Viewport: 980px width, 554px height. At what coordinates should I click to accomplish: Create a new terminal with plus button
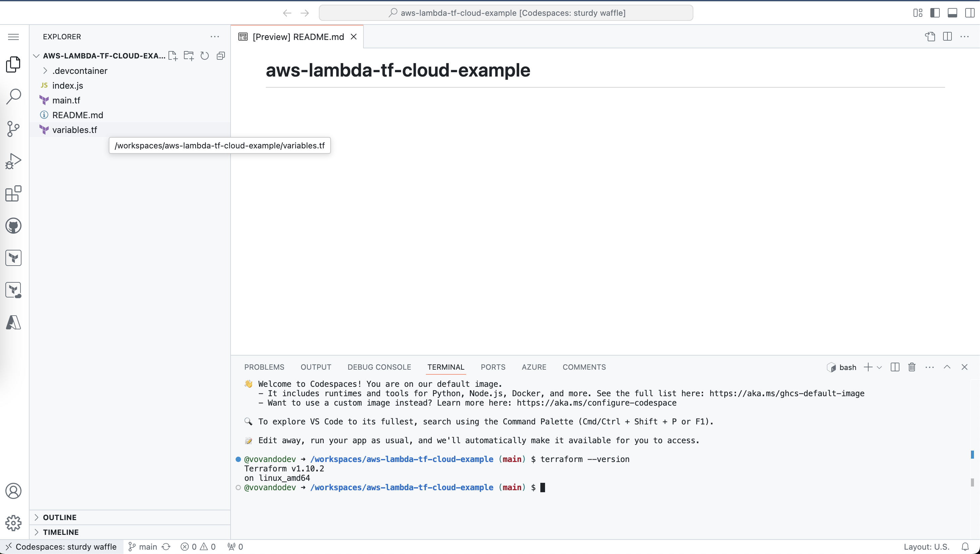868,367
